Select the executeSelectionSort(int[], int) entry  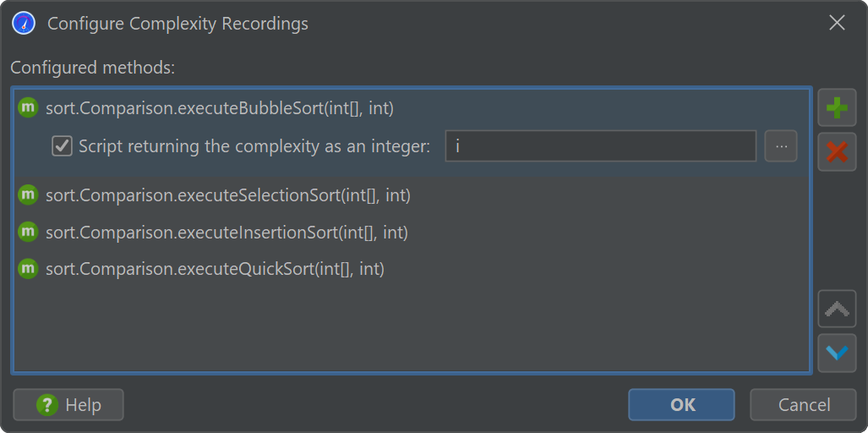pos(412,195)
